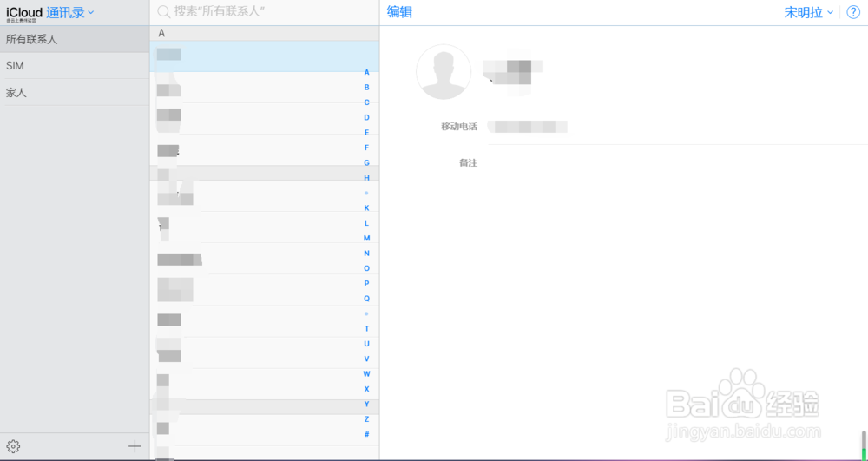Click the contact avatar placeholder
Viewport: 868px width, 461px height.
[444, 72]
